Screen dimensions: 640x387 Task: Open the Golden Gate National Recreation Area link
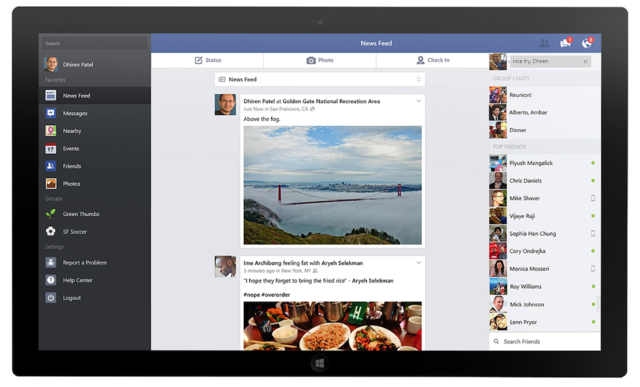point(331,101)
